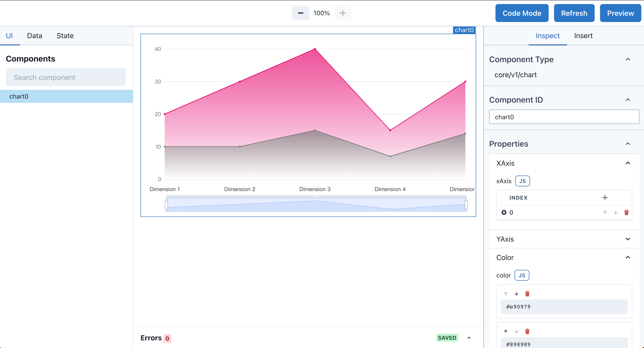This screenshot has height=348, width=644.
Task: Click the Code Mode button
Action: point(522,13)
